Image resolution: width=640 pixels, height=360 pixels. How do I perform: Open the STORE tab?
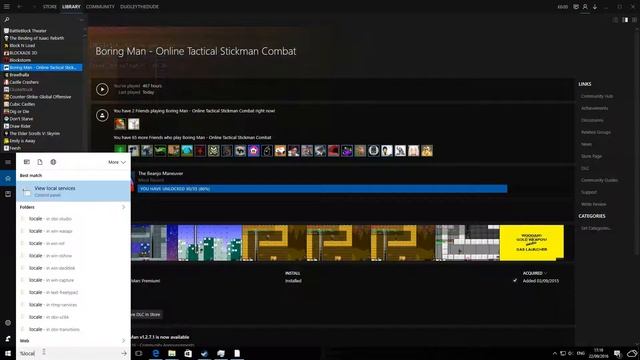(x=50, y=7)
